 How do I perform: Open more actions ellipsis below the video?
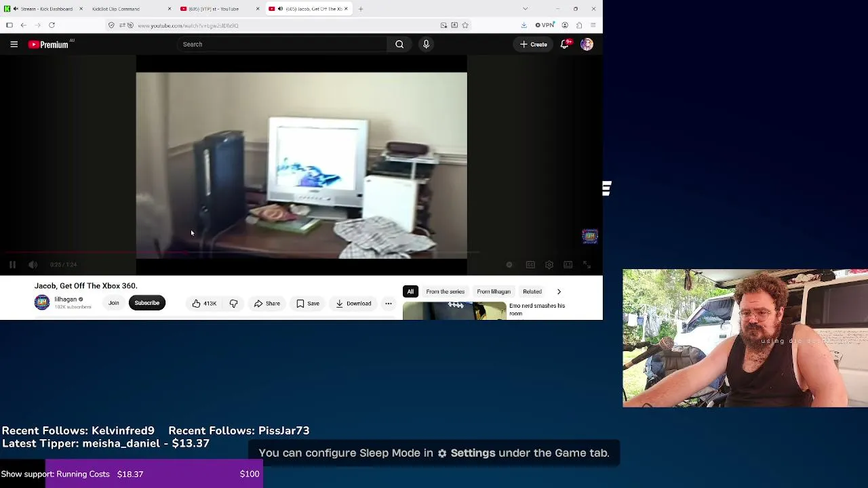(x=389, y=304)
